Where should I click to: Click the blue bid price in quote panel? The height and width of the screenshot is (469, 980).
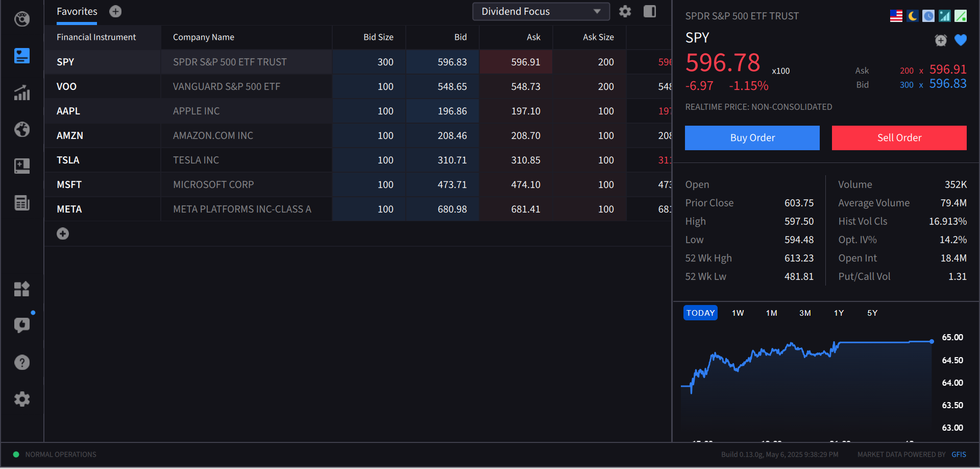coord(948,84)
